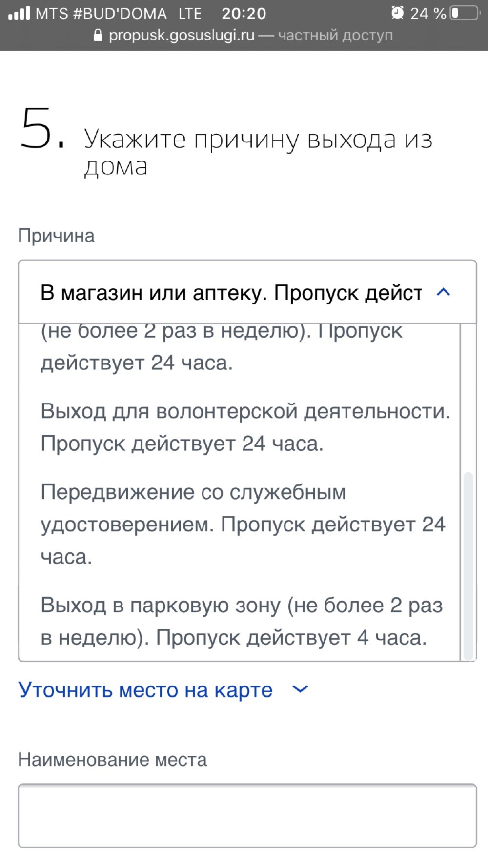Tap the 'частный доступ' private browsing text

click(335, 36)
